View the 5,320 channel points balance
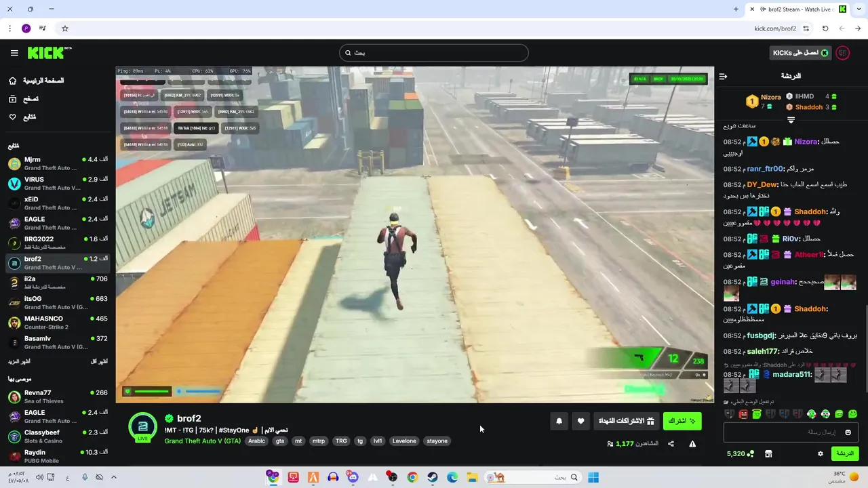The image size is (868, 488). pos(739,454)
